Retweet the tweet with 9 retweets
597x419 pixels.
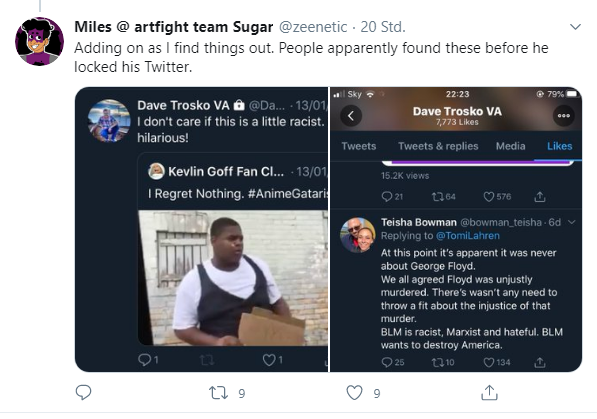[219, 393]
